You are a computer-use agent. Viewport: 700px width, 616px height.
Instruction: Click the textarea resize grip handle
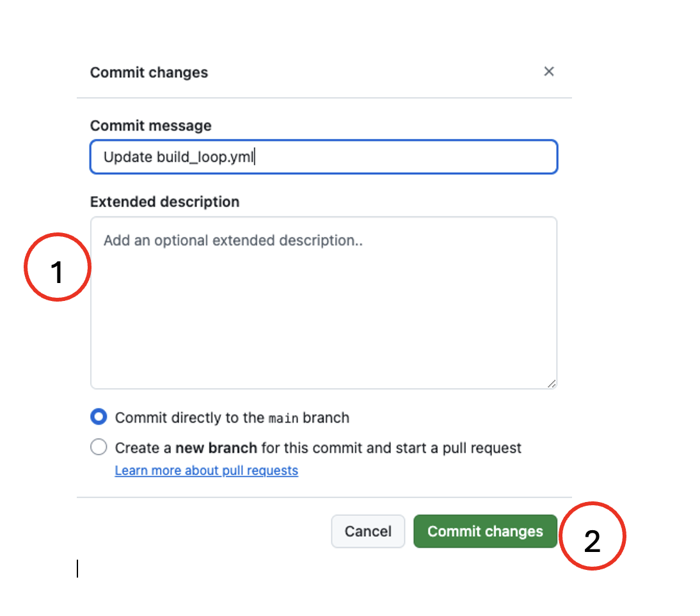tap(552, 383)
